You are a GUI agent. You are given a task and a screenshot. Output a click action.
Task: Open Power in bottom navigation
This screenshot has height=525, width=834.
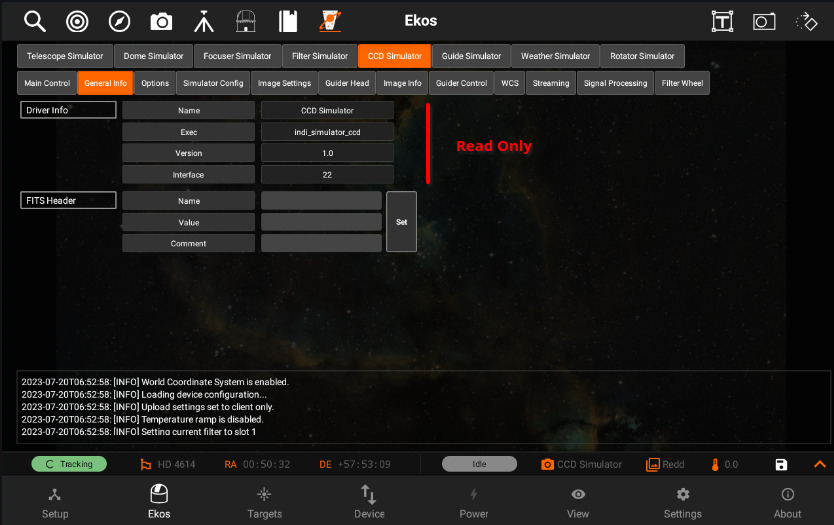click(473, 502)
